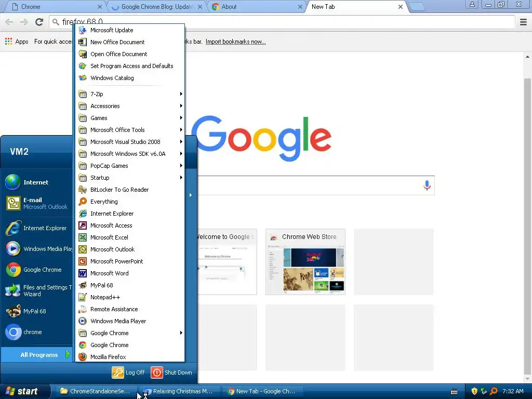Image resolution: width=532 pixels, height=399 pixels.
Task: Expand PopCap Games submenu
Action: tap(130, 166)
